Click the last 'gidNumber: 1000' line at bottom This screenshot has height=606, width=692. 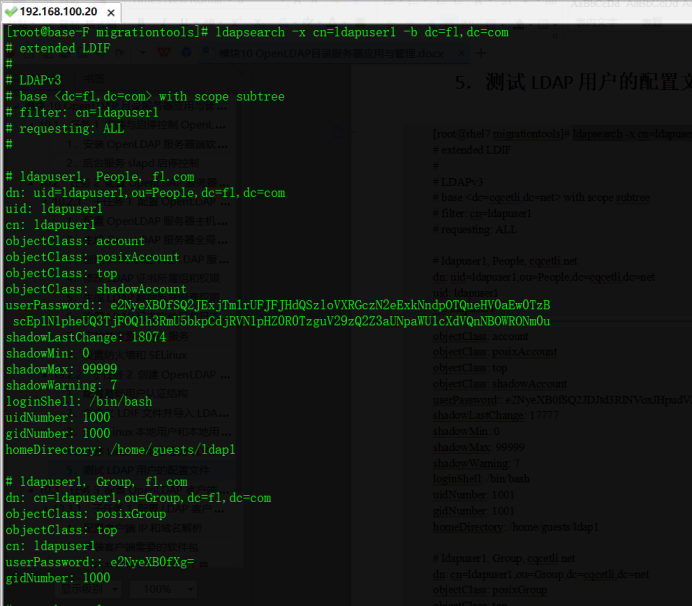tap(58, 578)
